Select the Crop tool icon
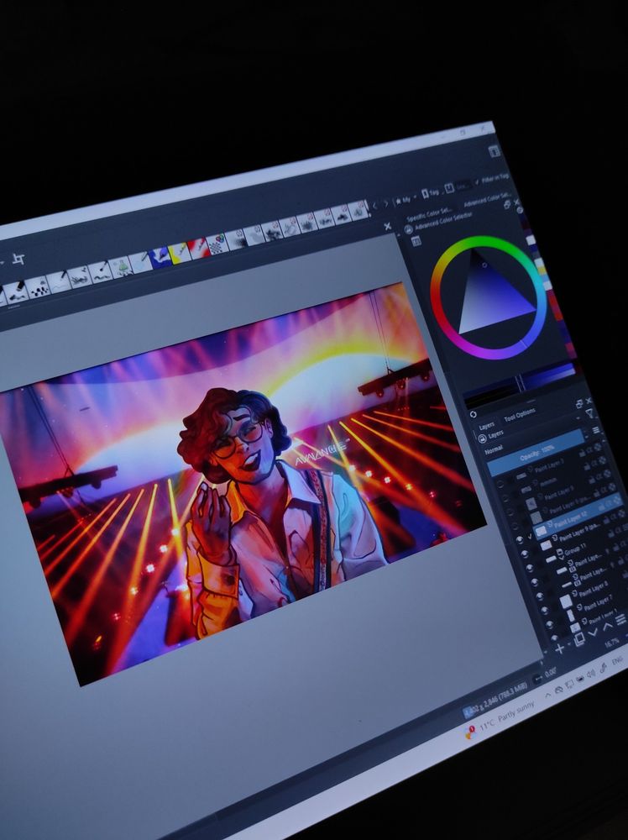 [x=18, y=260]
